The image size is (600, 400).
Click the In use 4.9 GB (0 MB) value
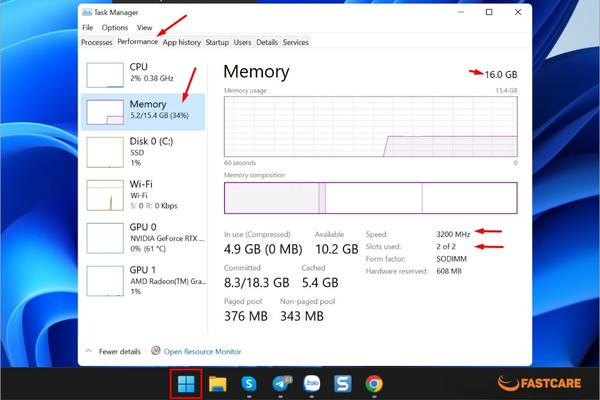tap(263, 249)
